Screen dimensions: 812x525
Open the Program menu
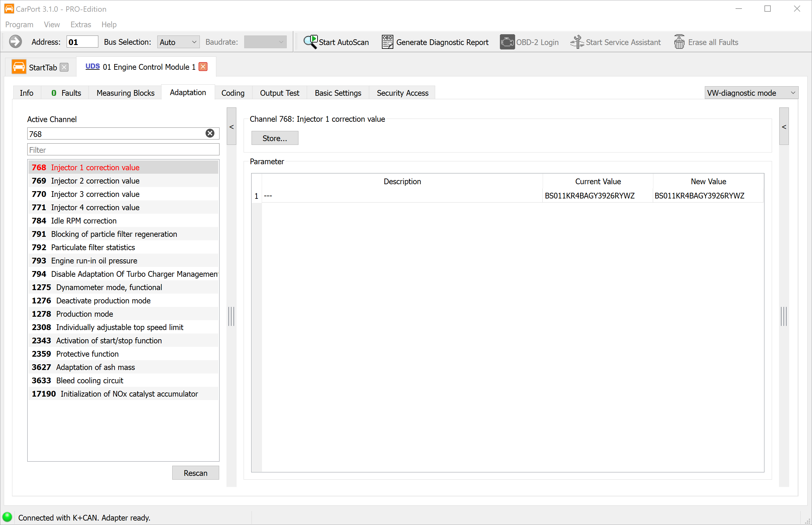(19, 24)
